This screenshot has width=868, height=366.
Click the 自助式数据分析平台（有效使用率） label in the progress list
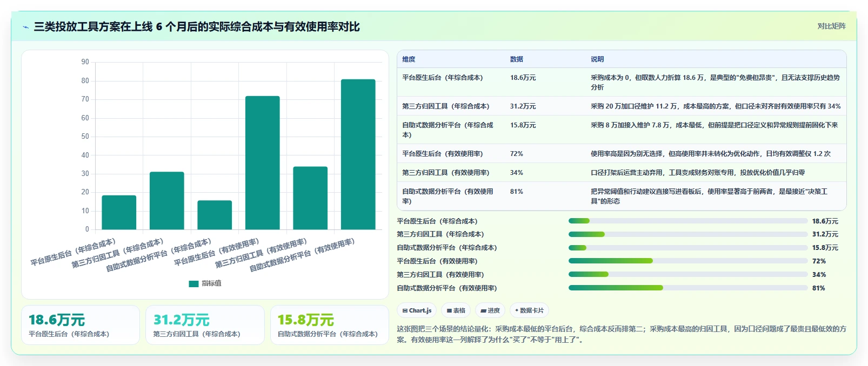click(447, 288)
